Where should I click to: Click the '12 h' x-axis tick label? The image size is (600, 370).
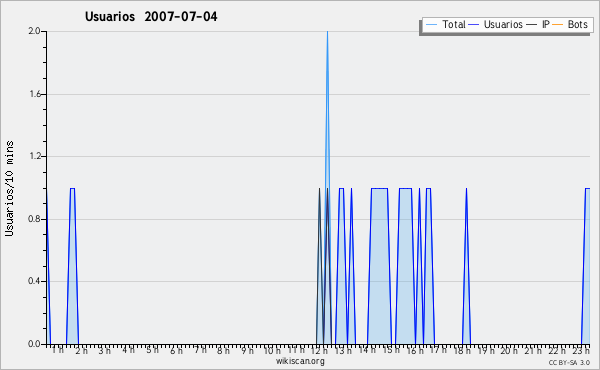(x=319, y=350)
